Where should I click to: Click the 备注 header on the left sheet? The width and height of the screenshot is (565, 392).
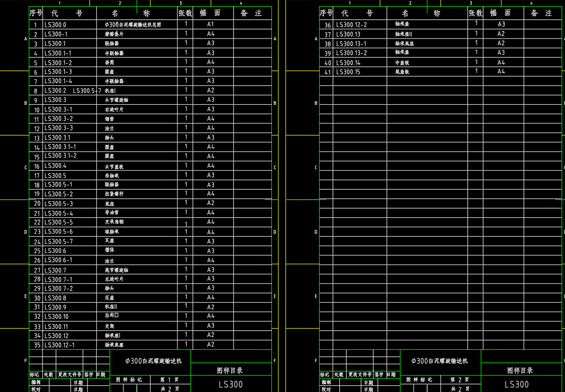(x=251, y=13)
